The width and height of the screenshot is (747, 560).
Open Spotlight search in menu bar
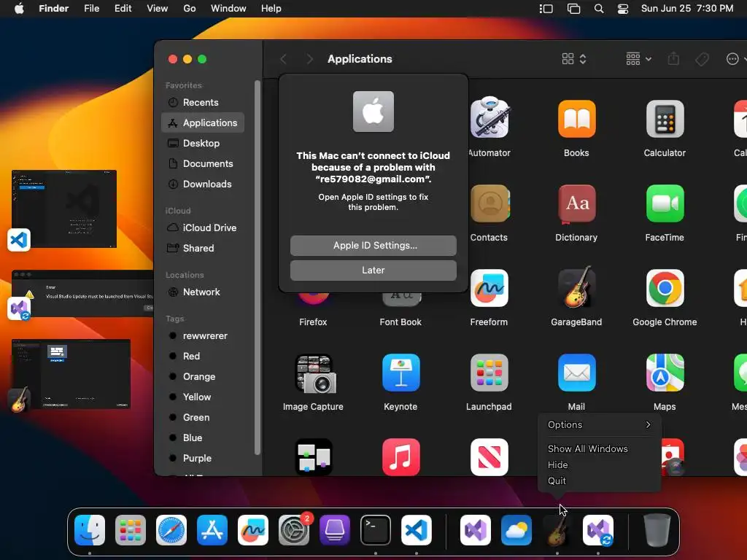(599, 9)
